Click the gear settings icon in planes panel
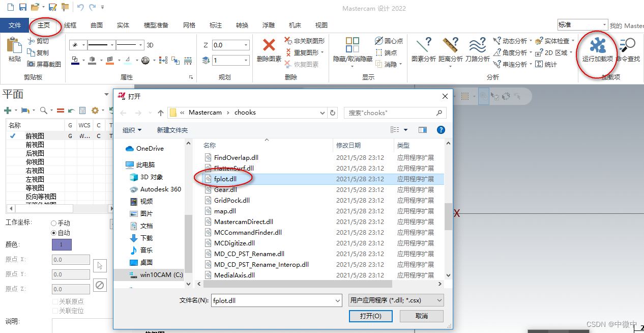Viewport: 644px width, 333px height. pos(95,110)
